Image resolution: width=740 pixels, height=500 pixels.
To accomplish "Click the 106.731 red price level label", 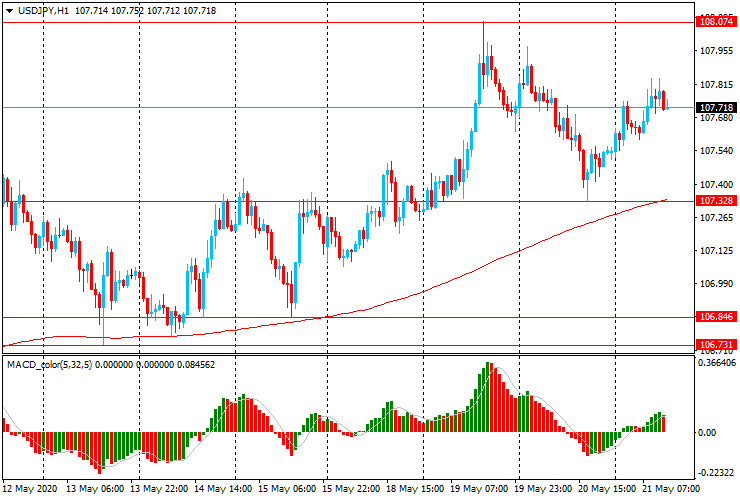I will point(716,345).
